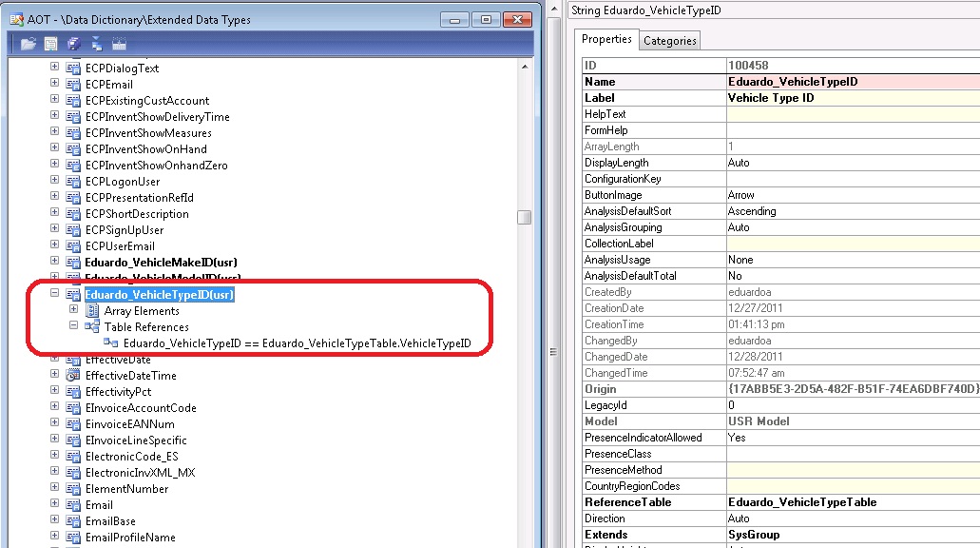Image resolution: width=980 pixels, height=548 pixels.
Task: Click the Import toolbar icon in AOT
Action: 96,44
